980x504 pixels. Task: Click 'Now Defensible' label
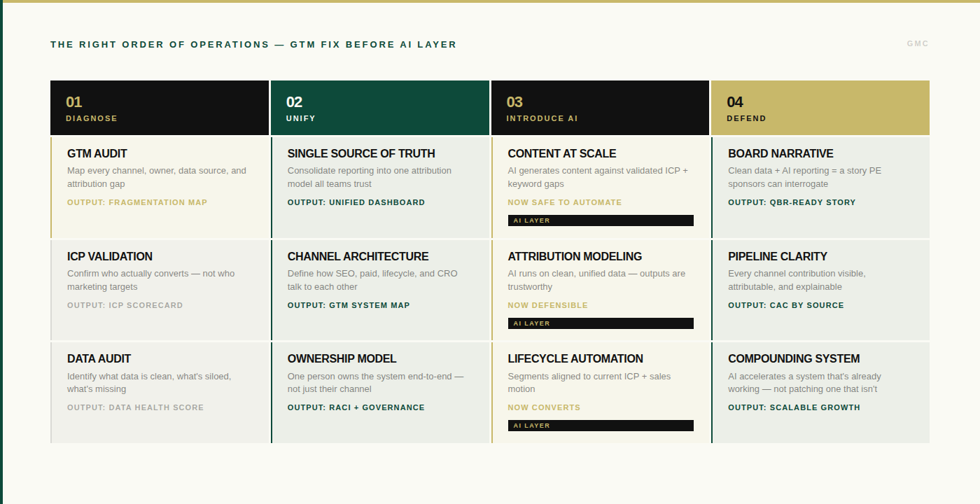point(548,305)
